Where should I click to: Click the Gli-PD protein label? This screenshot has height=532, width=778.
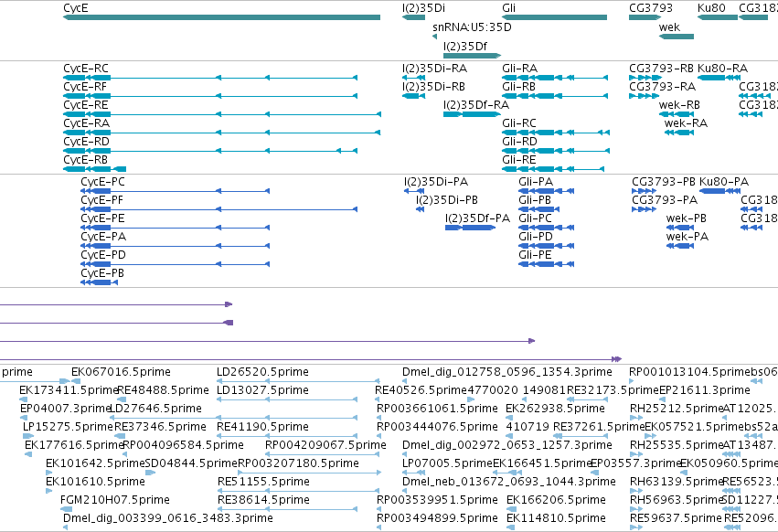pos(536,238)
